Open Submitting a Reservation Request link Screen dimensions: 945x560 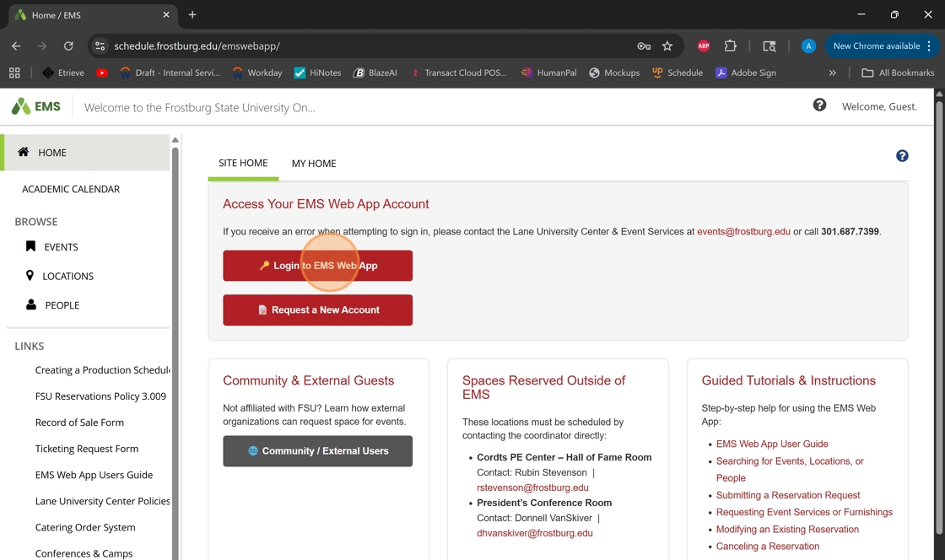788,495
